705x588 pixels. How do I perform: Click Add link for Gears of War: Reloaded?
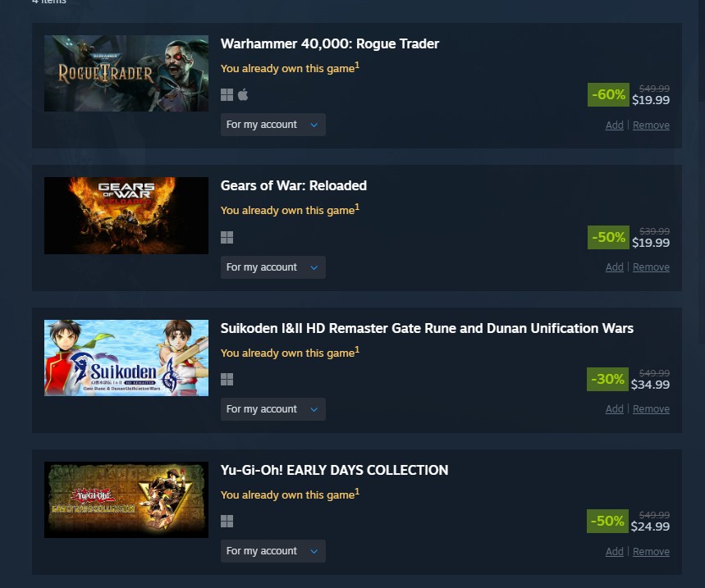point(614,267)
